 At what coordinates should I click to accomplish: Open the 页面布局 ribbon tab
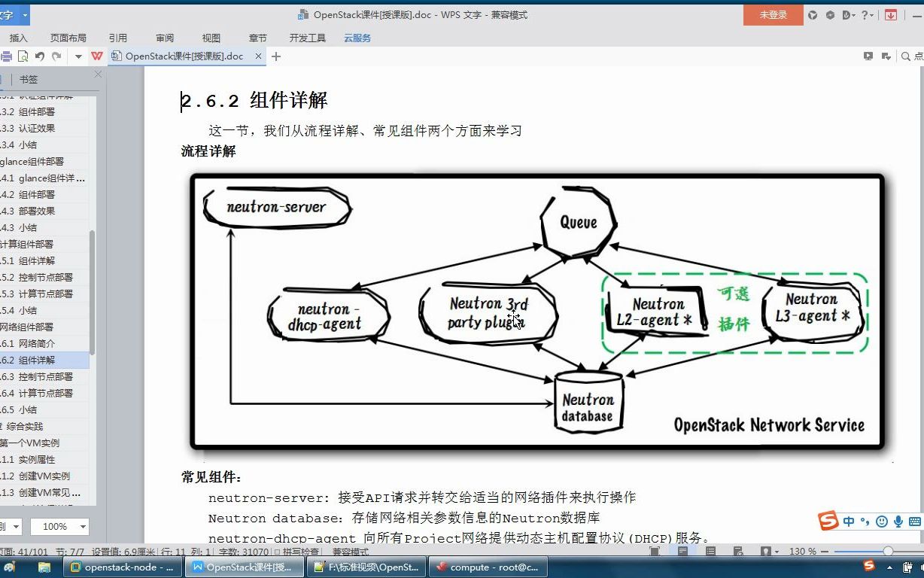[68, 38]
